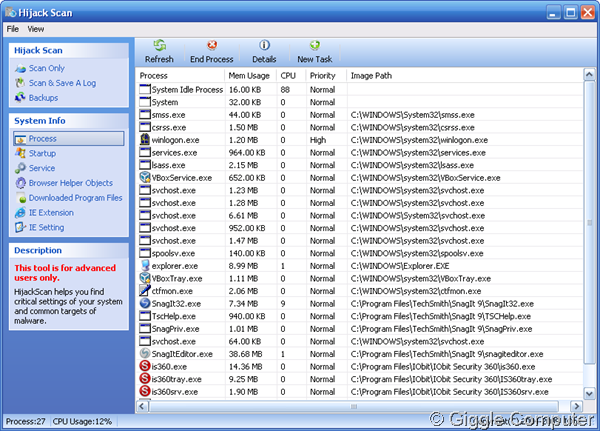
Task: Select the lsass.exe process name
Action: point(168,165)
